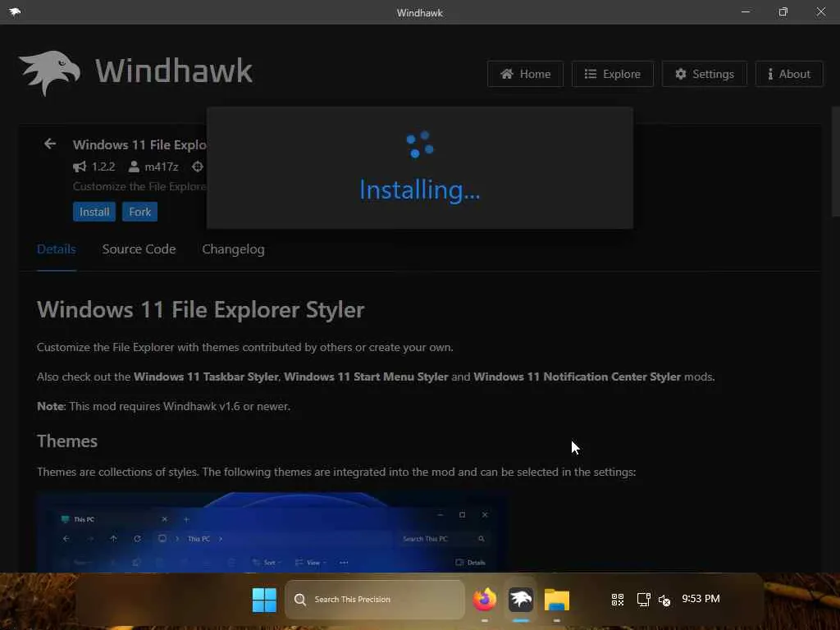Open File Explorer from the taskbar
Viewport: 840px width, 630px height.
pyautogui.click(x=557, y=599)
